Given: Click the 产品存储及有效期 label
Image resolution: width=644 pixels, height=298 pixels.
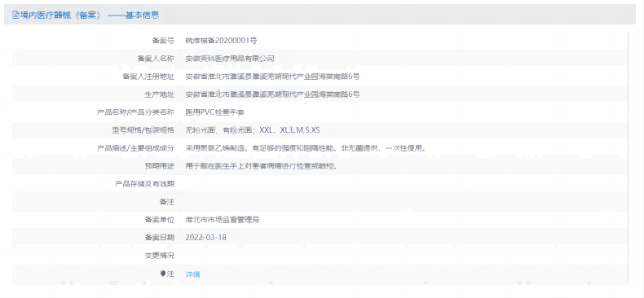Looking at the screenshot, I should [145, 184].
